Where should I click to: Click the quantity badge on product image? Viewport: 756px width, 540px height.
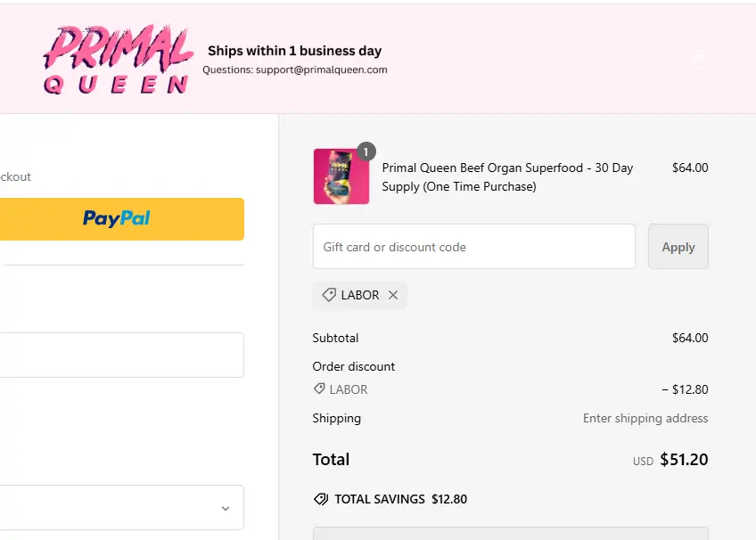tap(366, 151)
